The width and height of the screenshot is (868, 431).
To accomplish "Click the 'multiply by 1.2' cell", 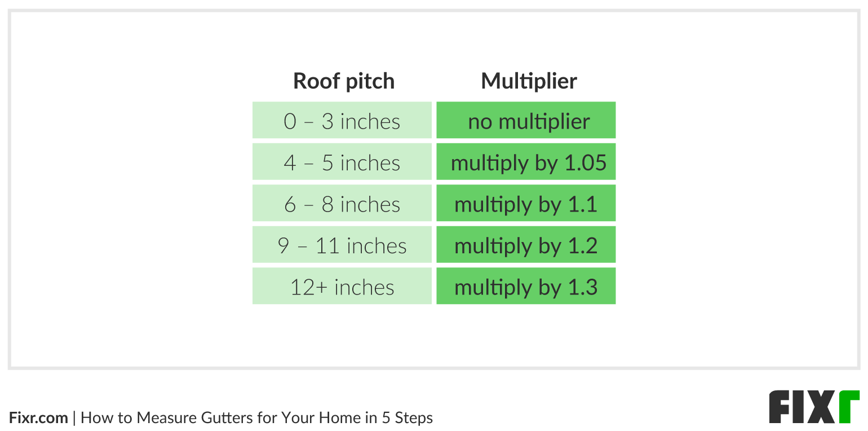I will pos(526,245).
